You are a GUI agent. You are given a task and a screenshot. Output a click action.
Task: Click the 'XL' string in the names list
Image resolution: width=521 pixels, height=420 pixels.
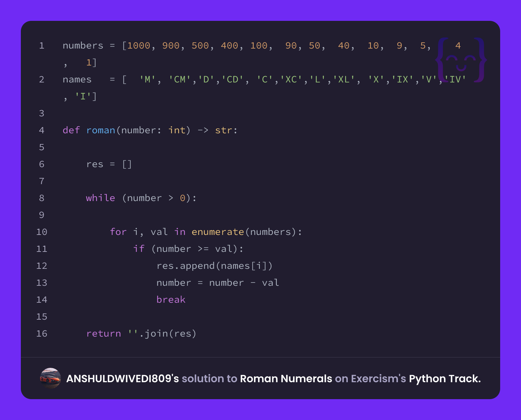click(344, 80)
